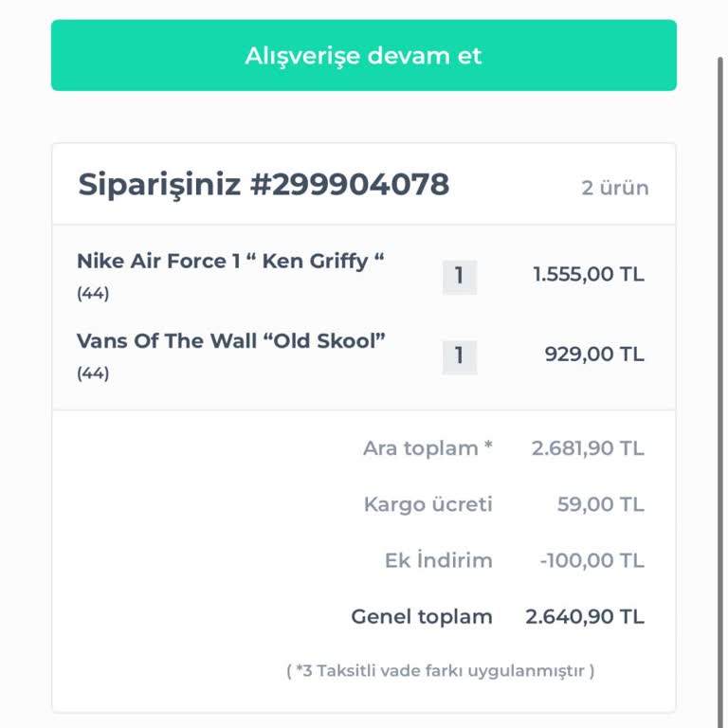Click the shipping fee 59,00 TL
Screen dimensions: 728x728
pos(600,504)
